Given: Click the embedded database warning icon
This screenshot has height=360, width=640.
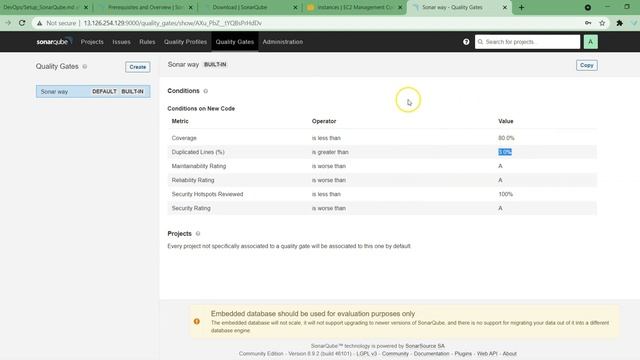Looking at the screenshot, I should tap(197, 322).
